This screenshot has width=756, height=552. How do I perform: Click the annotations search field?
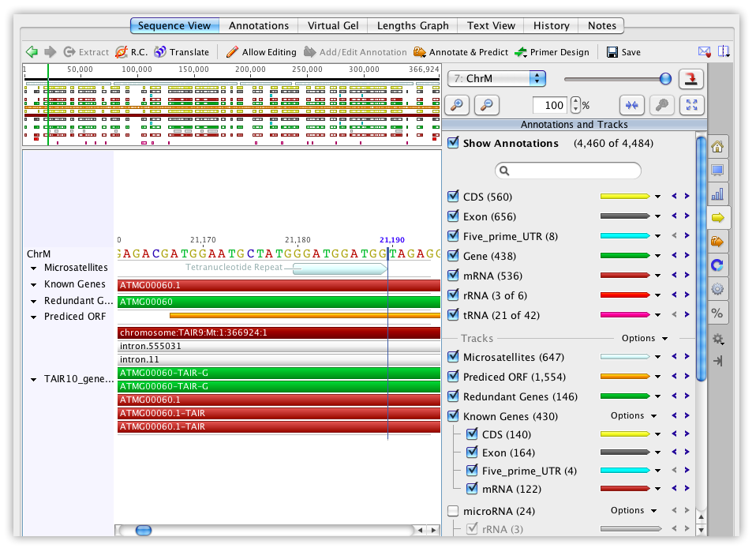click(568, 171)
